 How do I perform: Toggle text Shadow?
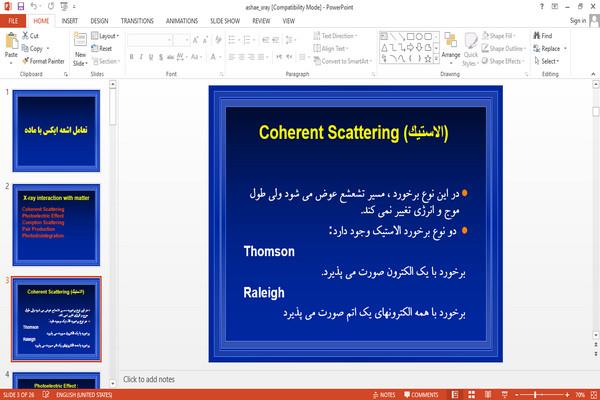(x=161, y=57)
